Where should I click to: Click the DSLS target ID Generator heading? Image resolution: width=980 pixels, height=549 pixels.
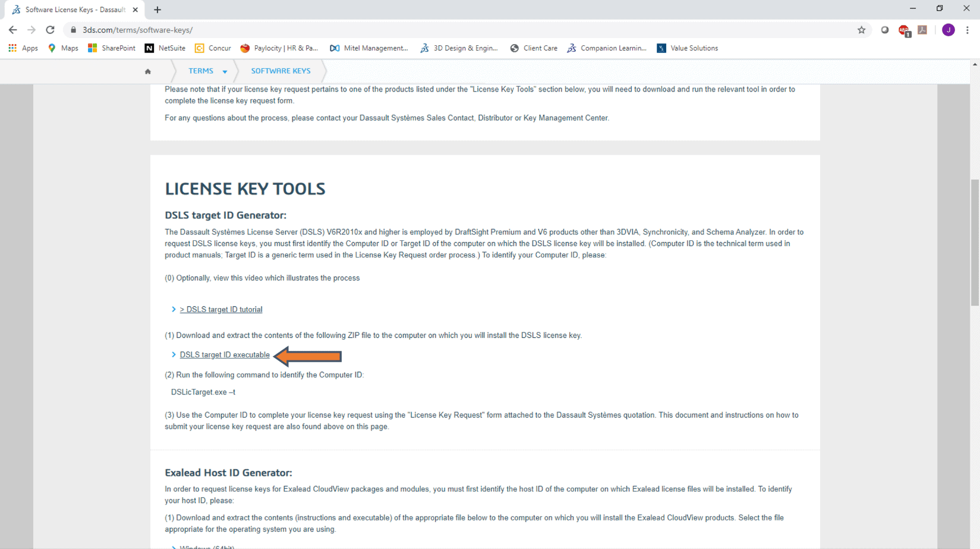225,215
